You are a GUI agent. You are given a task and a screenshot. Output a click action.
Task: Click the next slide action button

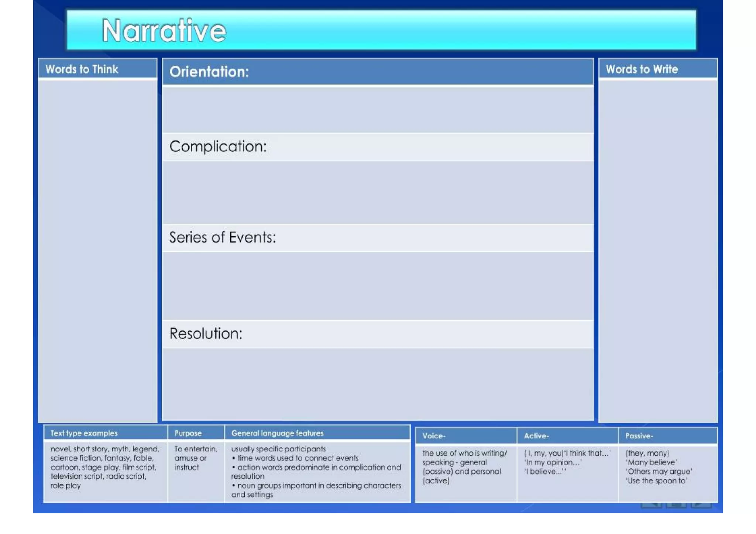click(701, 505)
